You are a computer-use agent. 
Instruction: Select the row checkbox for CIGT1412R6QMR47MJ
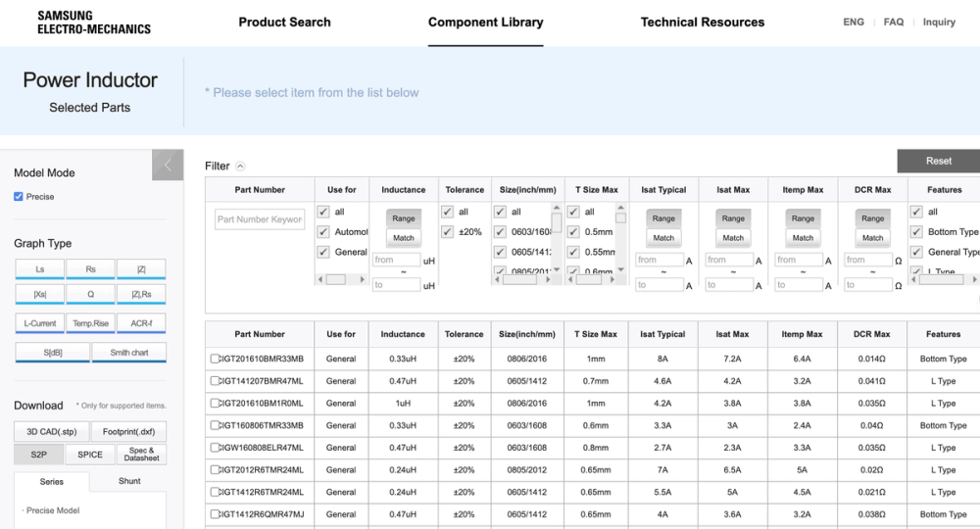point(215,514)
